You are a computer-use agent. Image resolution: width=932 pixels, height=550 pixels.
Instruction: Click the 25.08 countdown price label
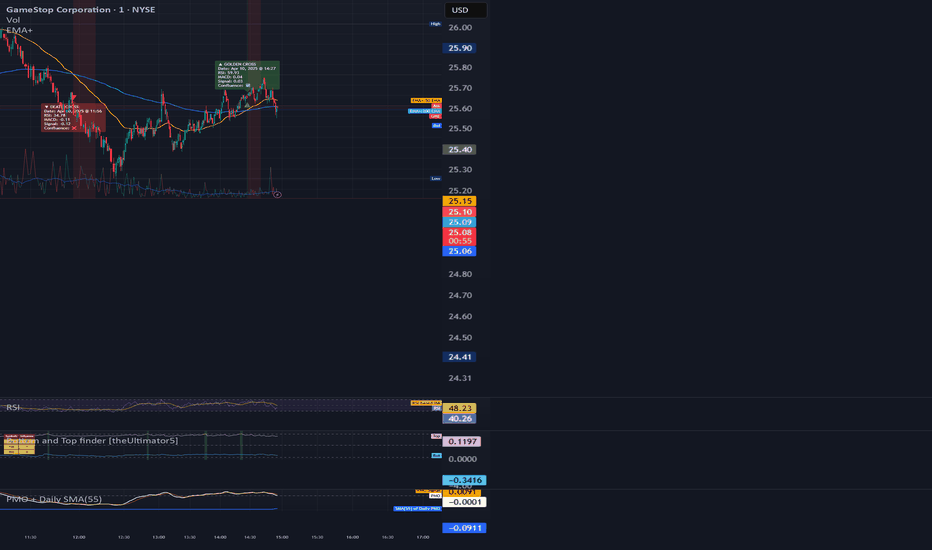click(459, 237)
